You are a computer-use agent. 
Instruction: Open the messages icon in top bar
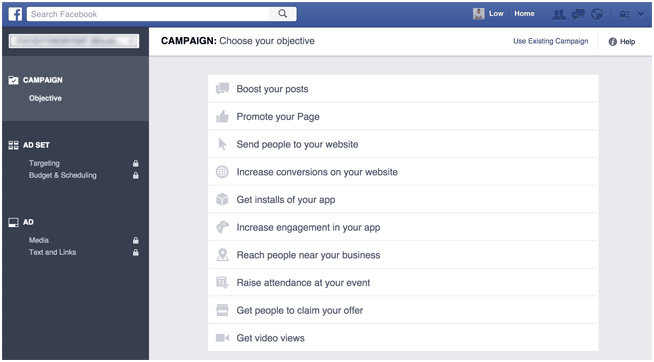tap(578, 14)
